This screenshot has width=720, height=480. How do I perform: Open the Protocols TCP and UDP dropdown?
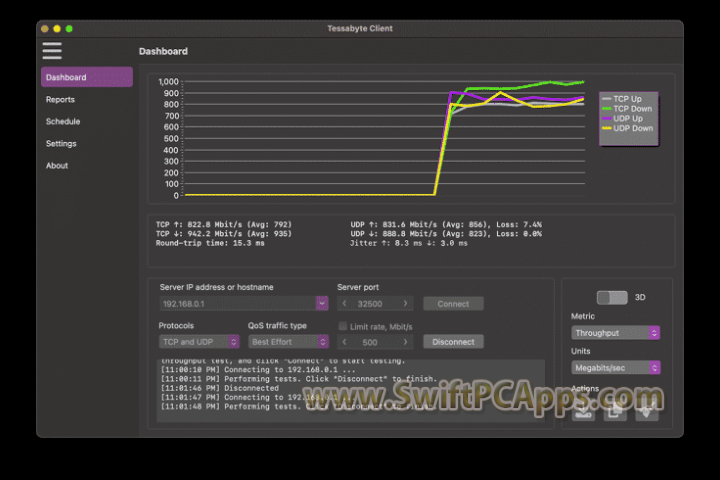point(199,342)
